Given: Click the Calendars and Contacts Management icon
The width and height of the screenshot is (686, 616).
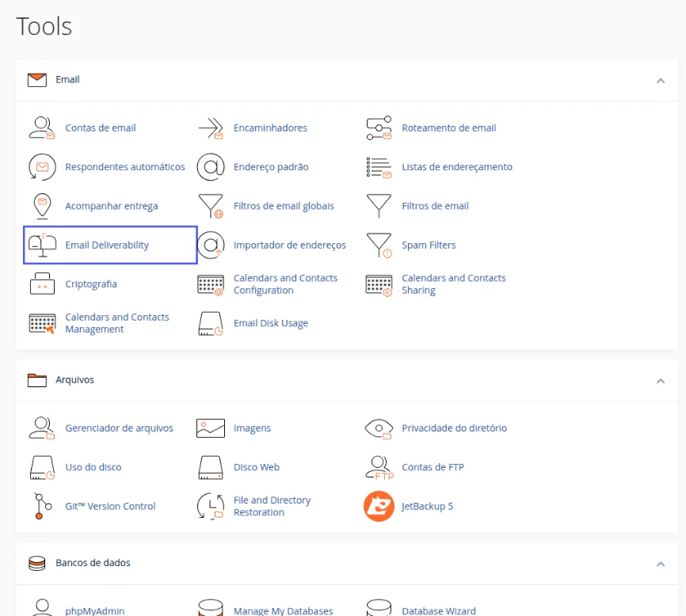Looking at the screenshot, I should [x=42, y=324].
